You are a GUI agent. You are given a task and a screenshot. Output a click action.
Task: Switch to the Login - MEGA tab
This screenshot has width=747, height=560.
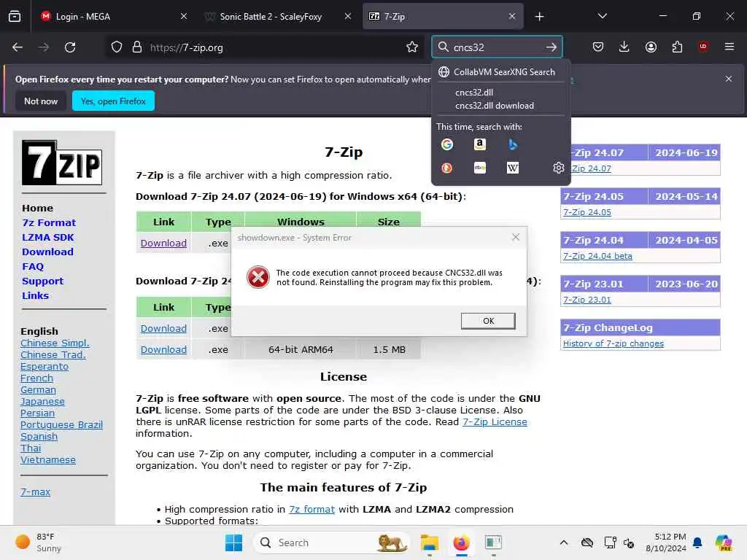coord(112,17)
